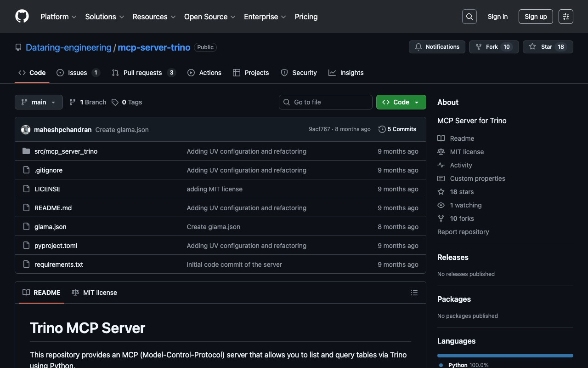Click maheshpchandran's avatar image

point(26,130)
